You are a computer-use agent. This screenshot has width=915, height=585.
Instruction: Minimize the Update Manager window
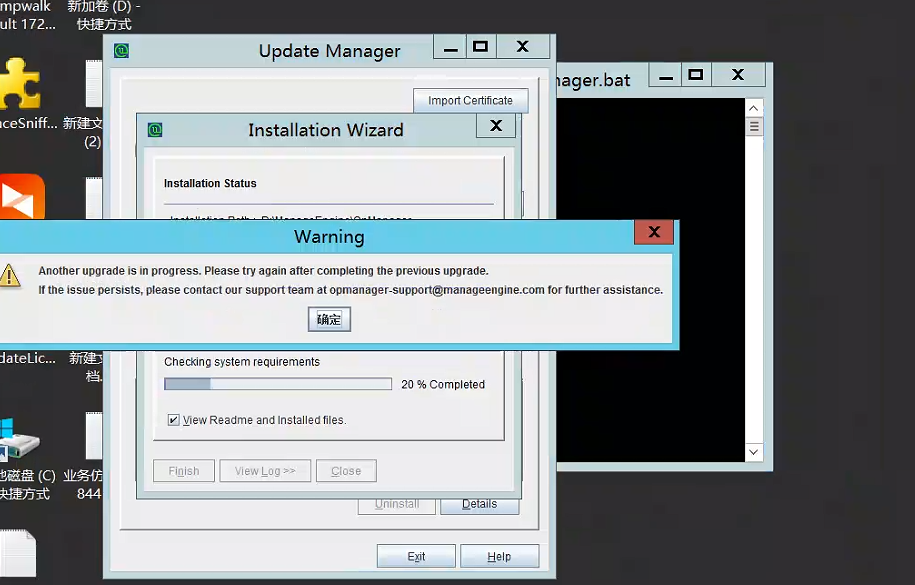click(x=450, y=47)
